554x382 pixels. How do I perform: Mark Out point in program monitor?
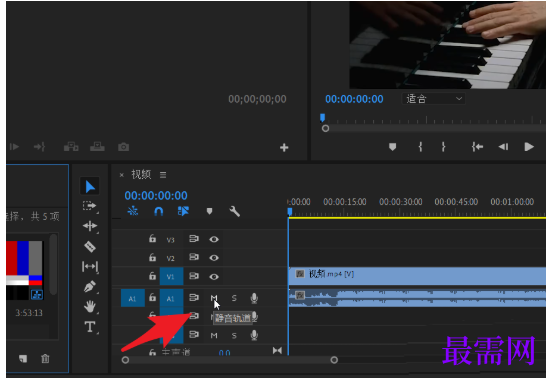(443, 147)
